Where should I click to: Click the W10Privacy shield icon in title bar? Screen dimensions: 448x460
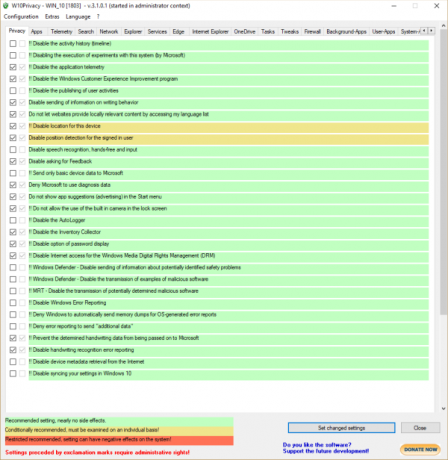pos(6,6)
